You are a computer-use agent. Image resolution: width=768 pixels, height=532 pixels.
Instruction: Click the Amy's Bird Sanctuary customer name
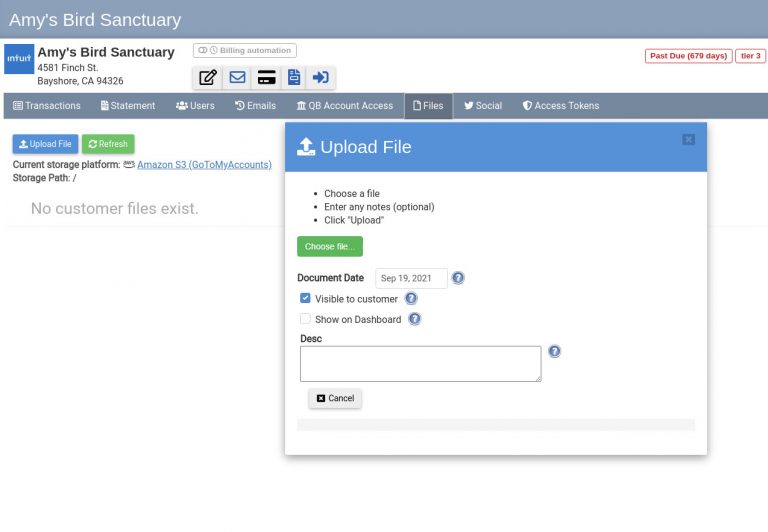point(106,52)
